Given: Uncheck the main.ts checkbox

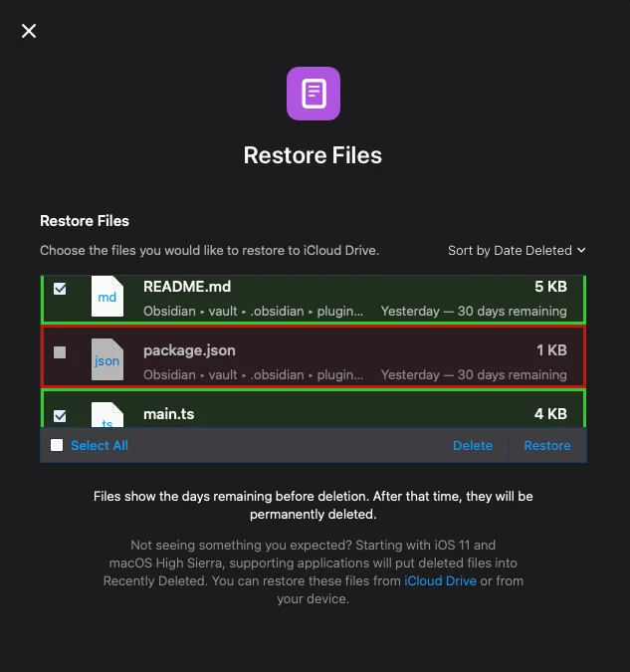Looking at the screenshot, I should [x=60, y=415].
